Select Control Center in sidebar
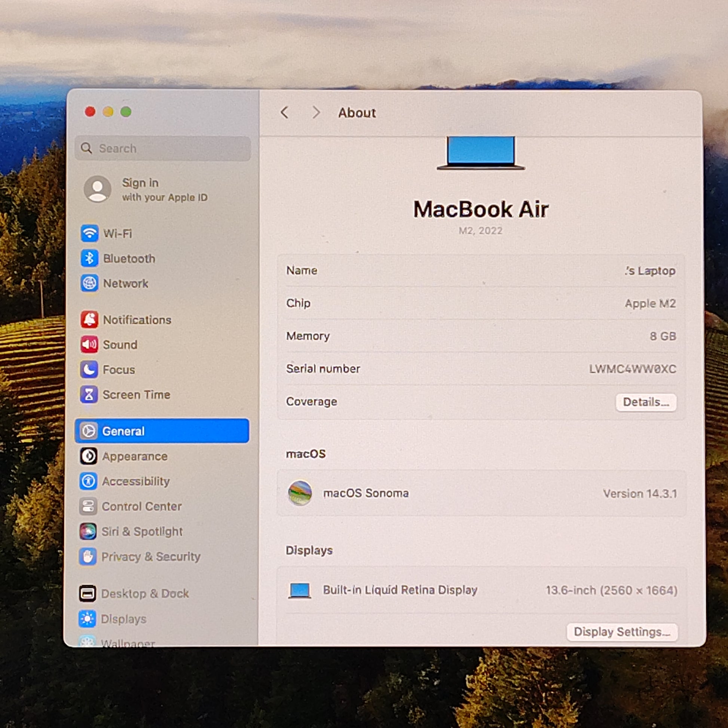Viewport: 728px width, 728px height. [142, 507]
